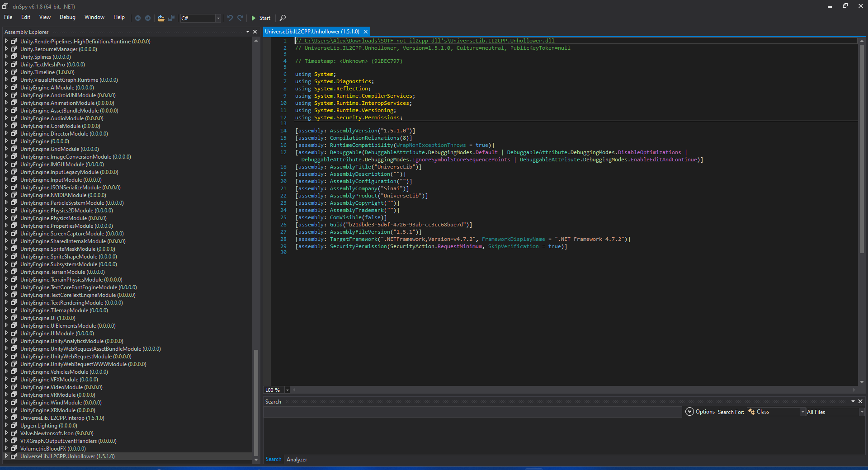Open the 100 % zoom level dropdown
This screenshot has height=470, width=868.
point(287,390)
